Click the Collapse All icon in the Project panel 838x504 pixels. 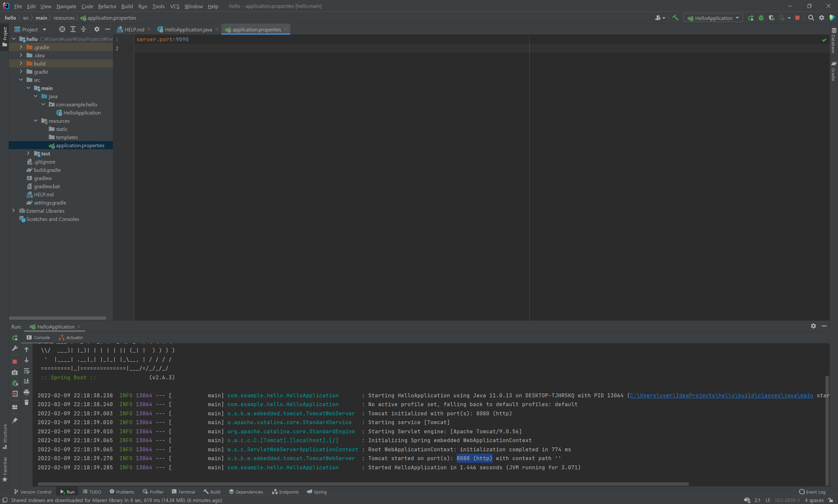tap(83, 29)
